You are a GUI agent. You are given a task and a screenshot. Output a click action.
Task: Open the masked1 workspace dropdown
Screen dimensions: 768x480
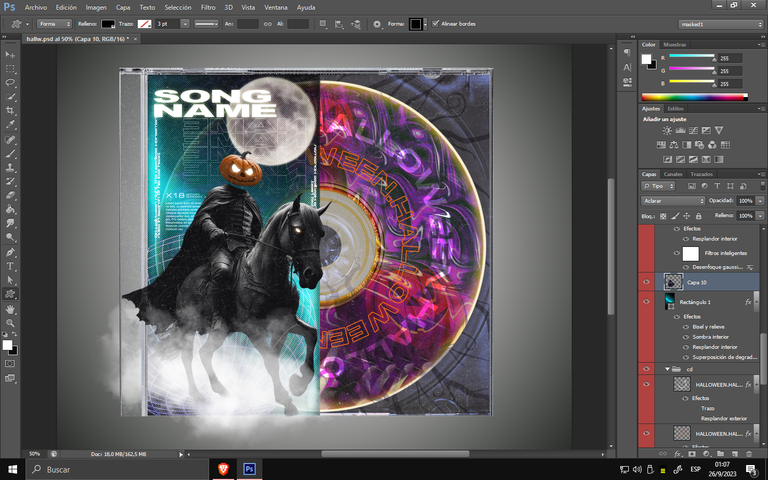click(x=720, y=24)
